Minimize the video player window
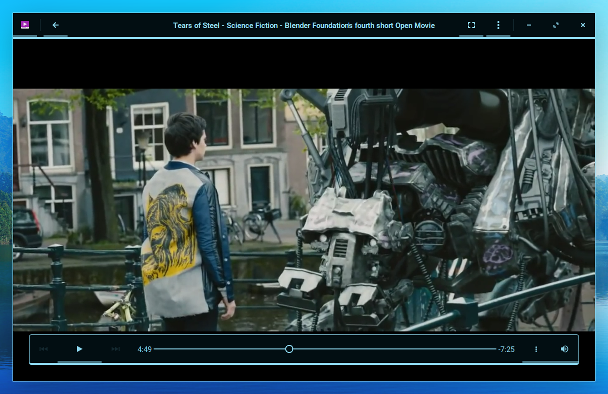The width and height of the screenshot is (608, 394). (529, 25)
